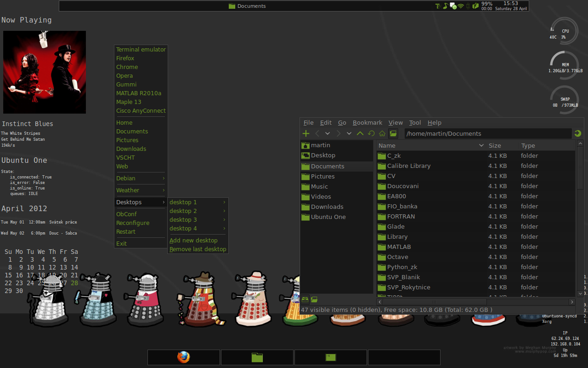Click the horizontal scrollbar right arrow
The height and width of the screenshot is (368, 588).
(x=572, y=302)
